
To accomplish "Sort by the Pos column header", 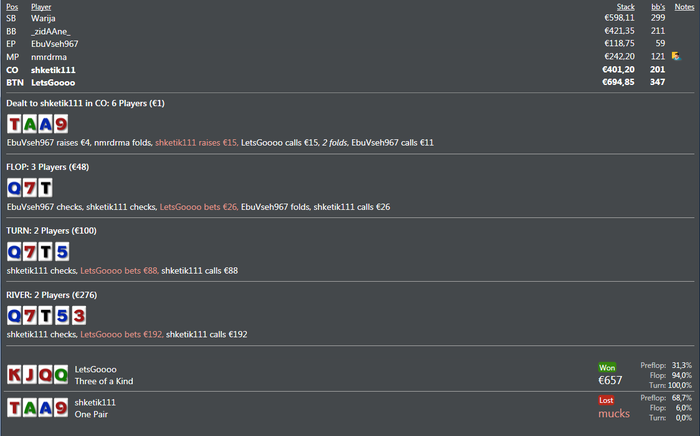I will click(x=12, y=7).
